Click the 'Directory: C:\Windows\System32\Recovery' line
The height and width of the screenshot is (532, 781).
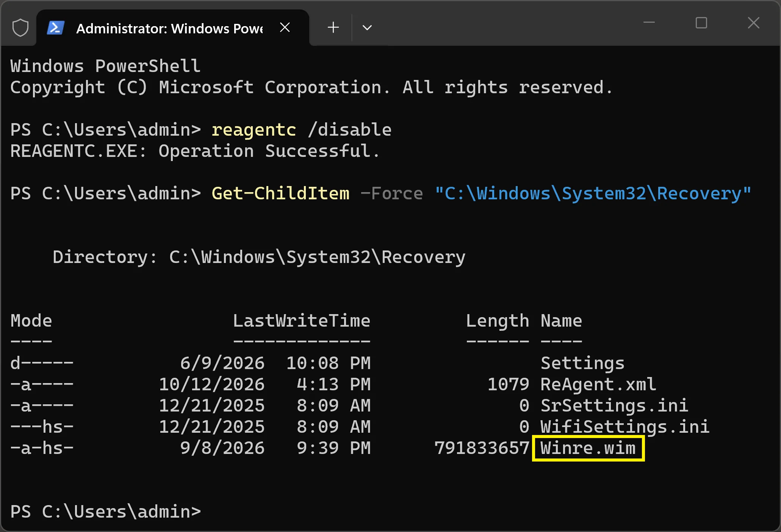tap(259, 257)
